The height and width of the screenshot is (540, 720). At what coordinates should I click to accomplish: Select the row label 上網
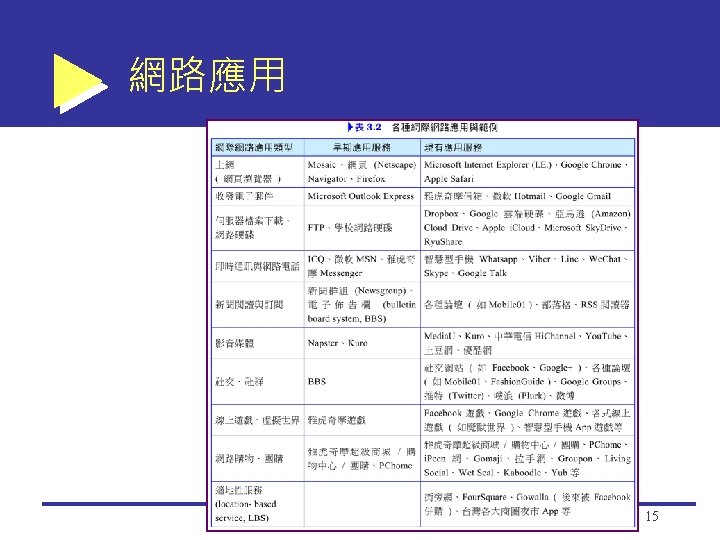[225, 164]
